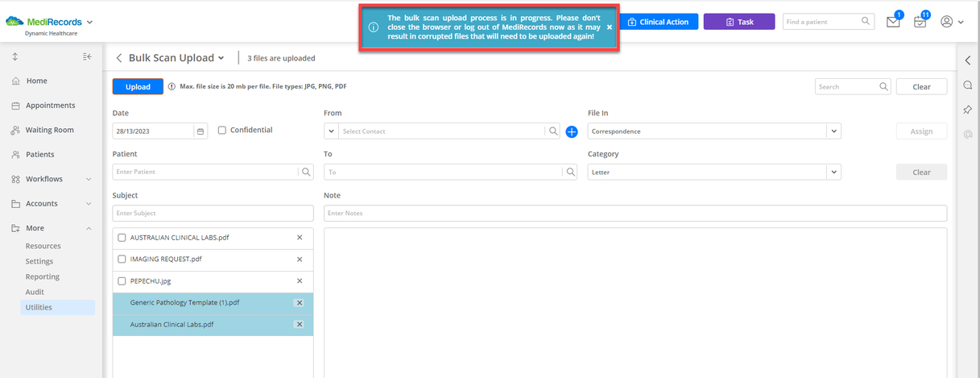This screenshot has width=980, height=378.
Task: Open the From contact type dropdown arrow
Action: (331, 131)
